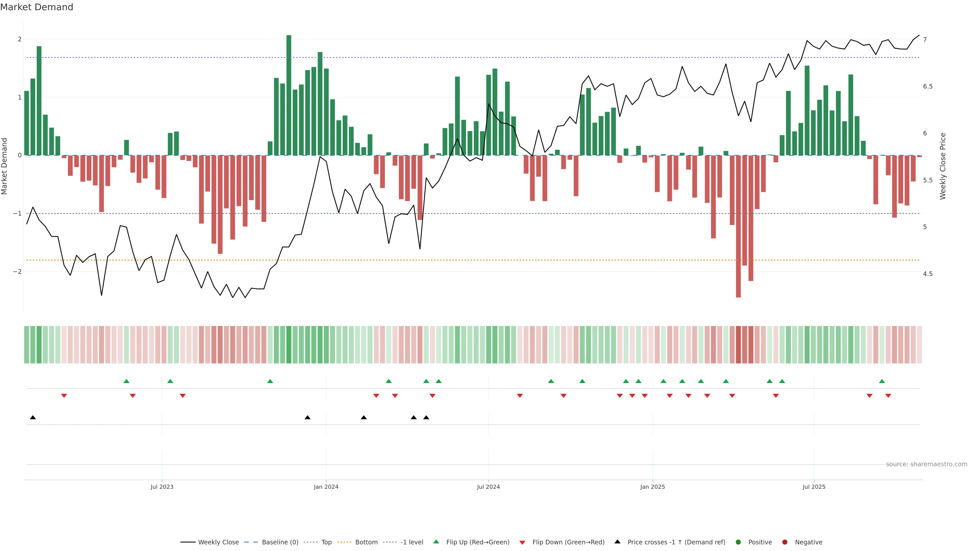The image size is (980, 551).
Task: Click the tallest green demand bar
Action: point(289,95)
